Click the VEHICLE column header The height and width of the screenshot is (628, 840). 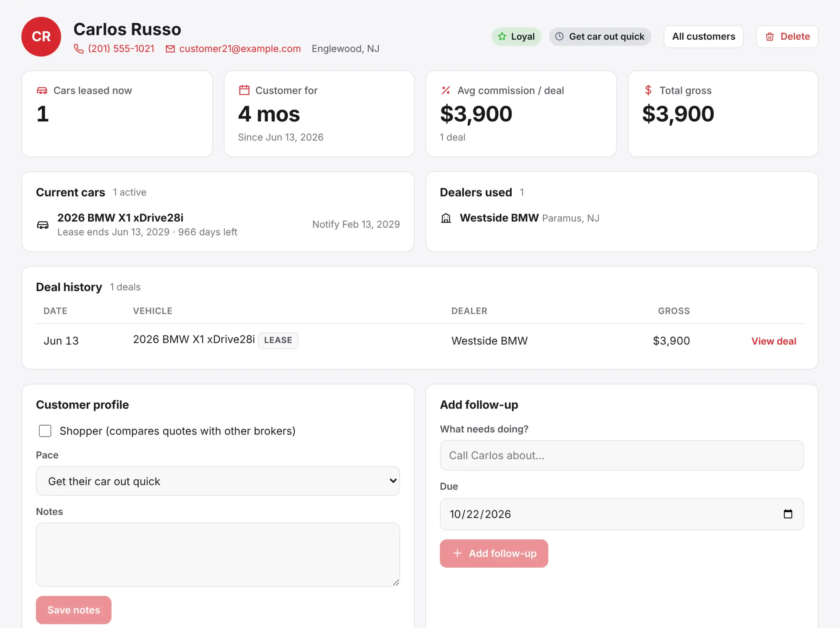[153, 311]
